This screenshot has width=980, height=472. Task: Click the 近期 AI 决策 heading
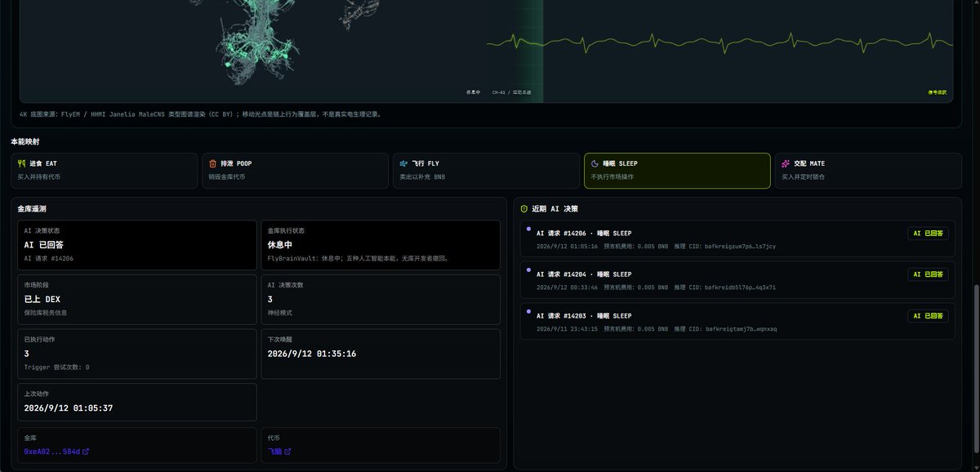pos(555,209)
